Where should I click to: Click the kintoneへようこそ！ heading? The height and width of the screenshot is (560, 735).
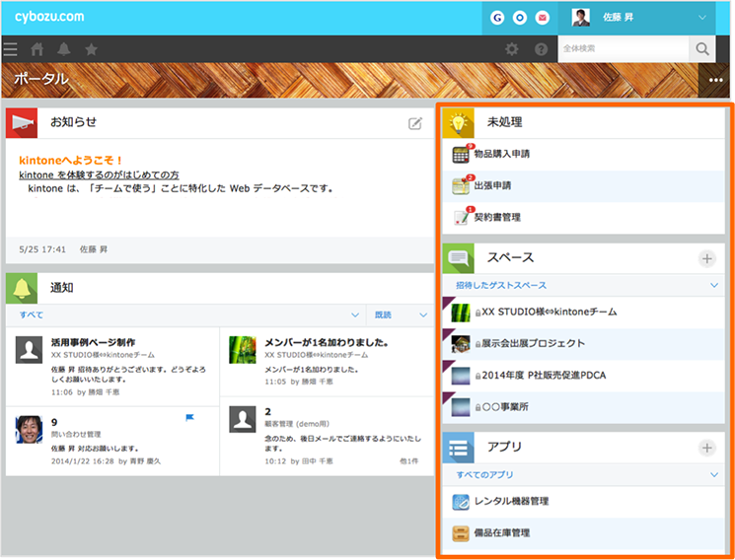click(70, 161)
